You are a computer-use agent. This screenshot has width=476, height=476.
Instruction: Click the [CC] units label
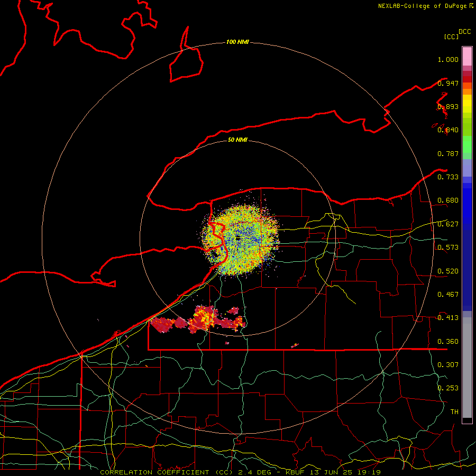(x=451, y=36)
